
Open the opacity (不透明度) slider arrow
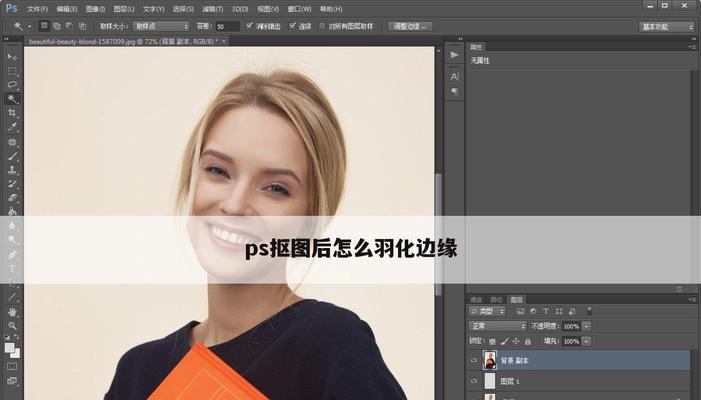click(x=587, y=326)
